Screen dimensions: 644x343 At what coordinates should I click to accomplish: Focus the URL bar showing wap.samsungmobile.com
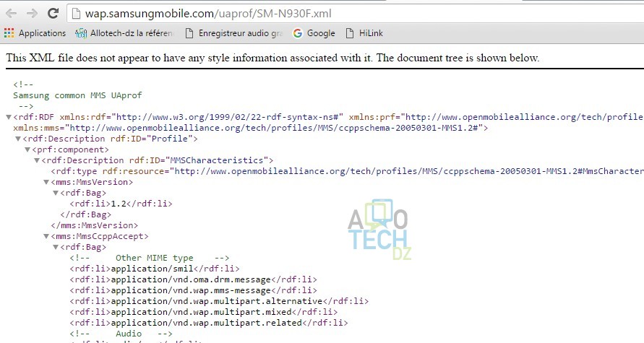[x=356, y=14]
